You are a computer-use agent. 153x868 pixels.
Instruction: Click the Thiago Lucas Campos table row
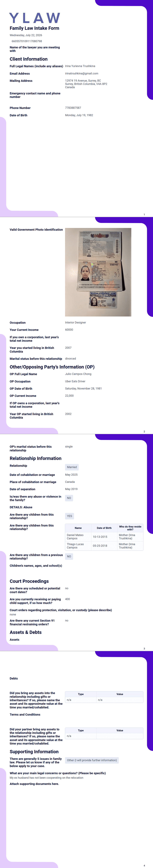[x=104, y=546]
